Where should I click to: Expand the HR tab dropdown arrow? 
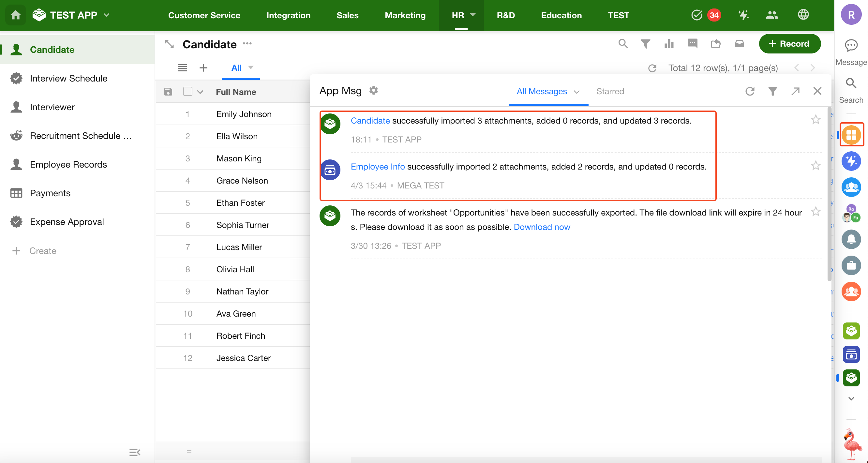click(473, 15)
